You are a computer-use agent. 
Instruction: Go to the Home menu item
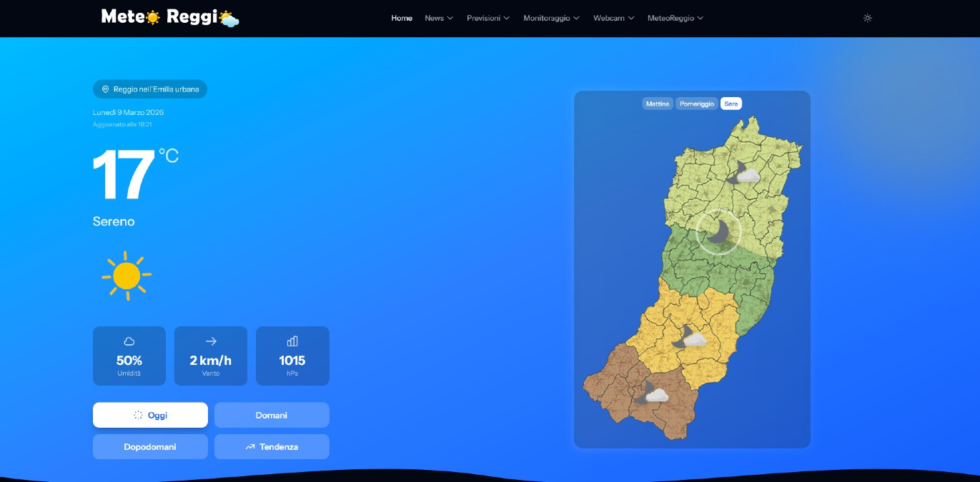click(402, 18)
